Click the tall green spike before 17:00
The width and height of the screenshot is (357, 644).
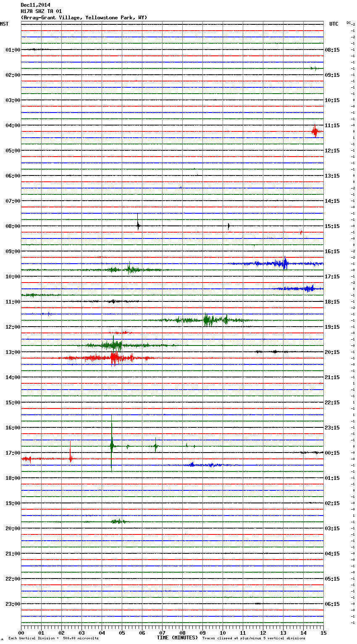(112, 444)
